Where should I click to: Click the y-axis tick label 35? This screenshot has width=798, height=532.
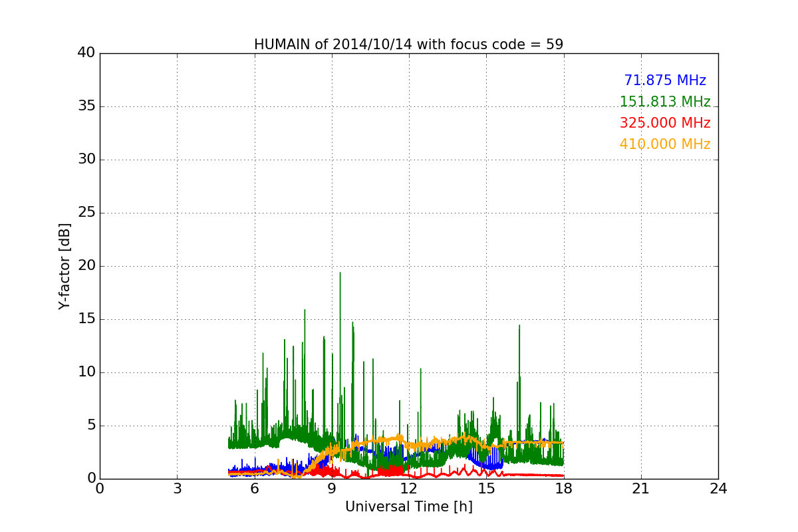pos(86,106)
